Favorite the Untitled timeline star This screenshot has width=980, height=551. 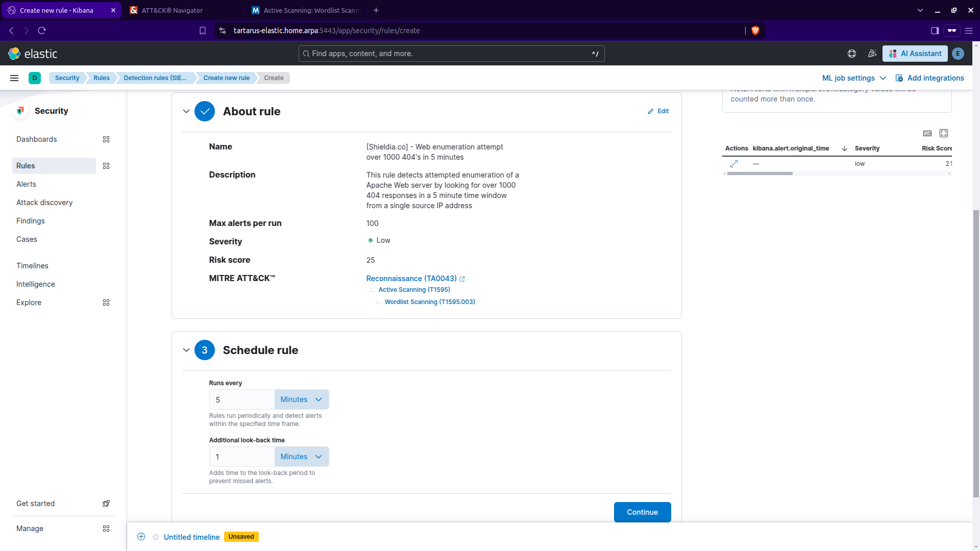[156, 537]
